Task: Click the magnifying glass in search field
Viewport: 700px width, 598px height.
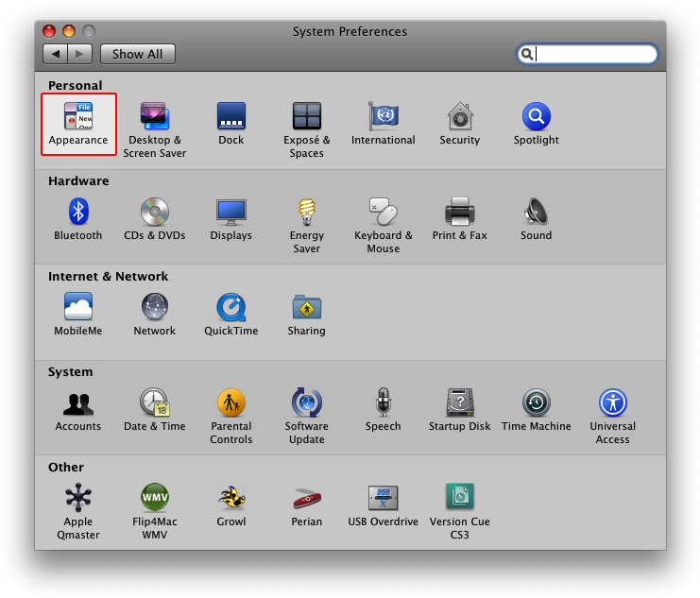Action: (x=527, y=54)
